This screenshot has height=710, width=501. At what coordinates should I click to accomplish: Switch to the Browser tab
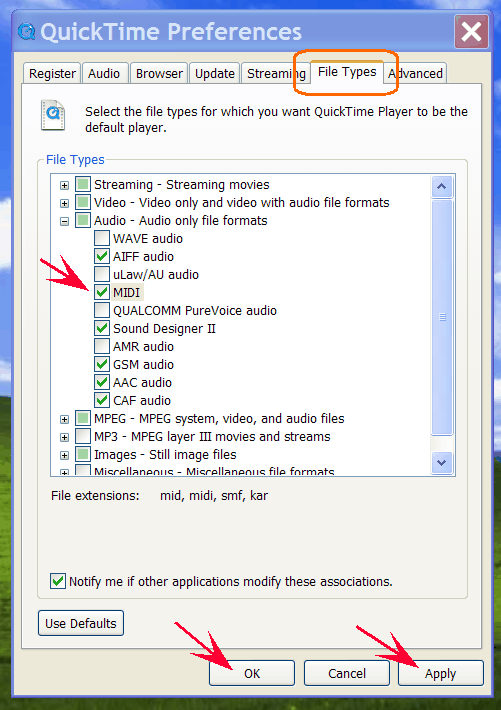[159, 73]
